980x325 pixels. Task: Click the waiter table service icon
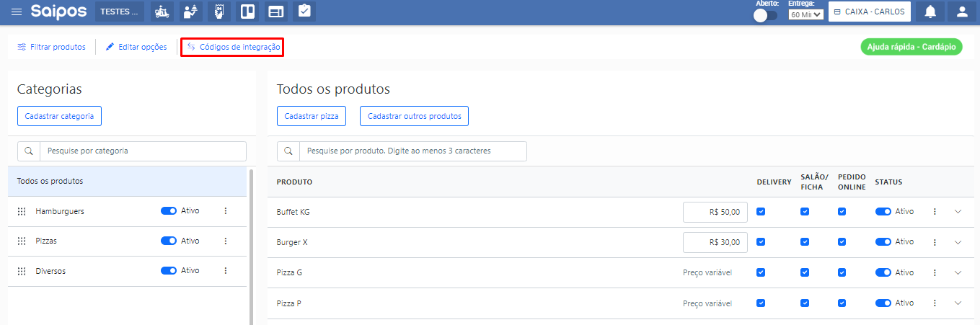(190, 12)
